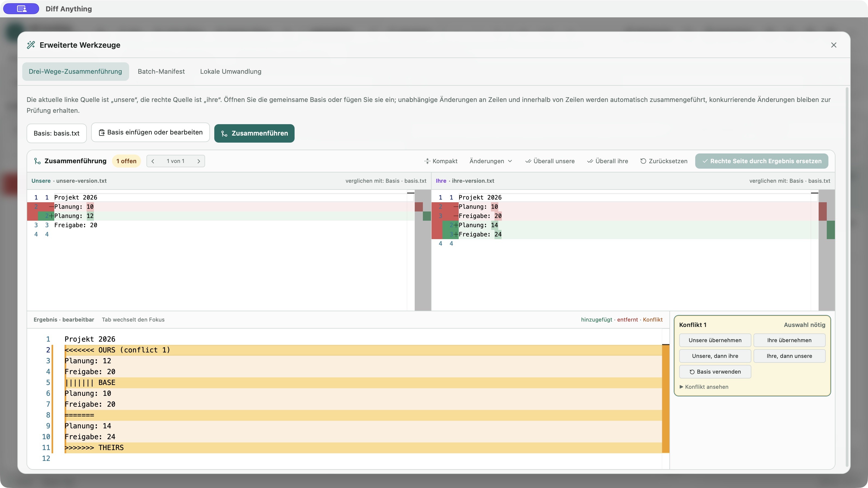
Task: Go to next conflict with right chevron
Action: [199, 161]
